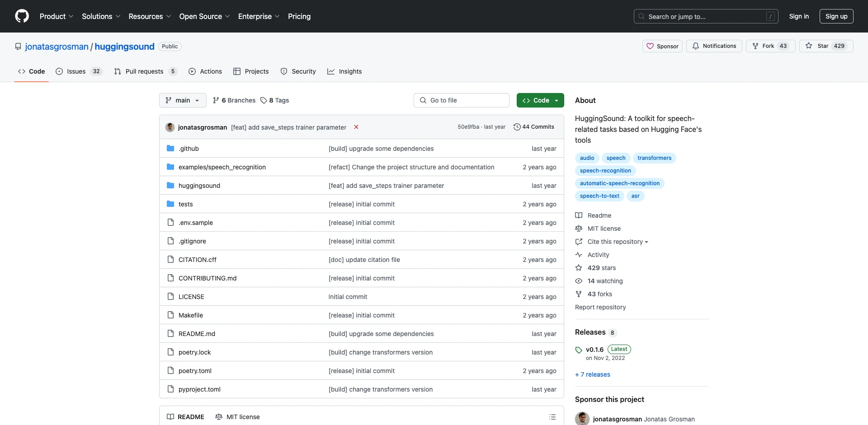Open the green Code dropdown

(540, 100)
